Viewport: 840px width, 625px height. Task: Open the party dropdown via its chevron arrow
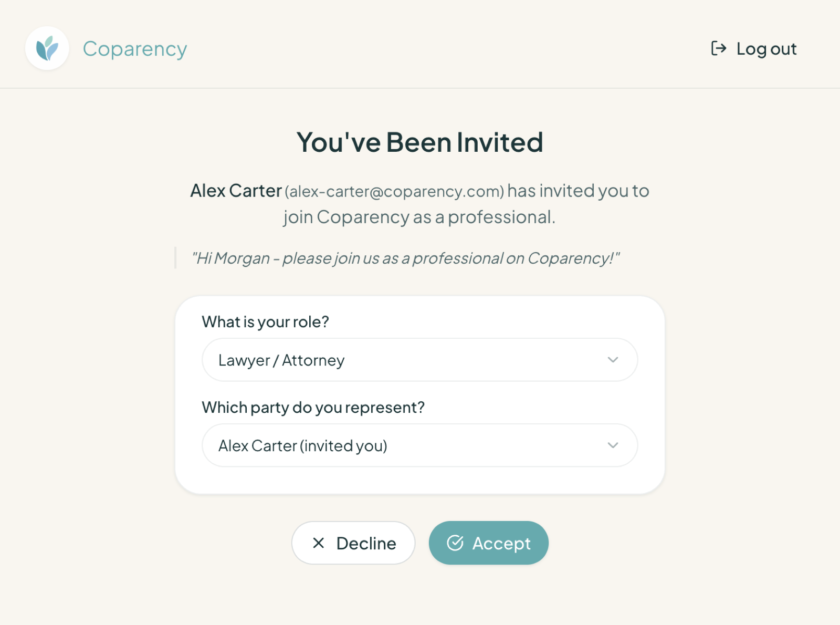click(x=612, y=445)
